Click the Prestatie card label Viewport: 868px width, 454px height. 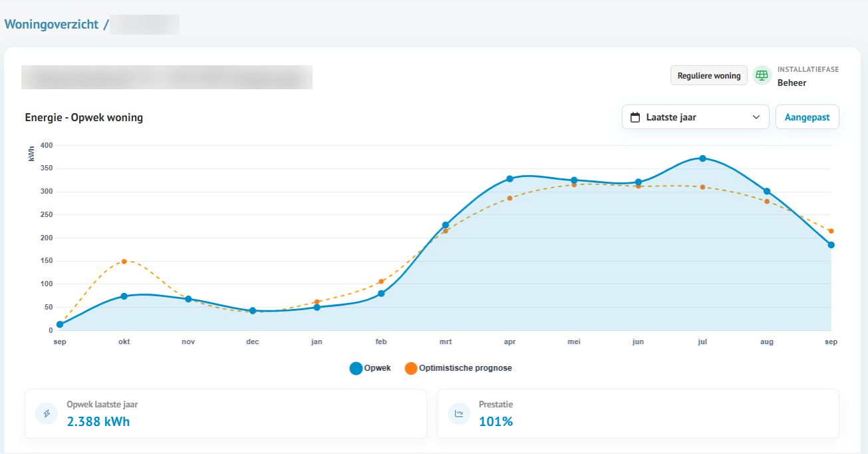pos(496,404)
